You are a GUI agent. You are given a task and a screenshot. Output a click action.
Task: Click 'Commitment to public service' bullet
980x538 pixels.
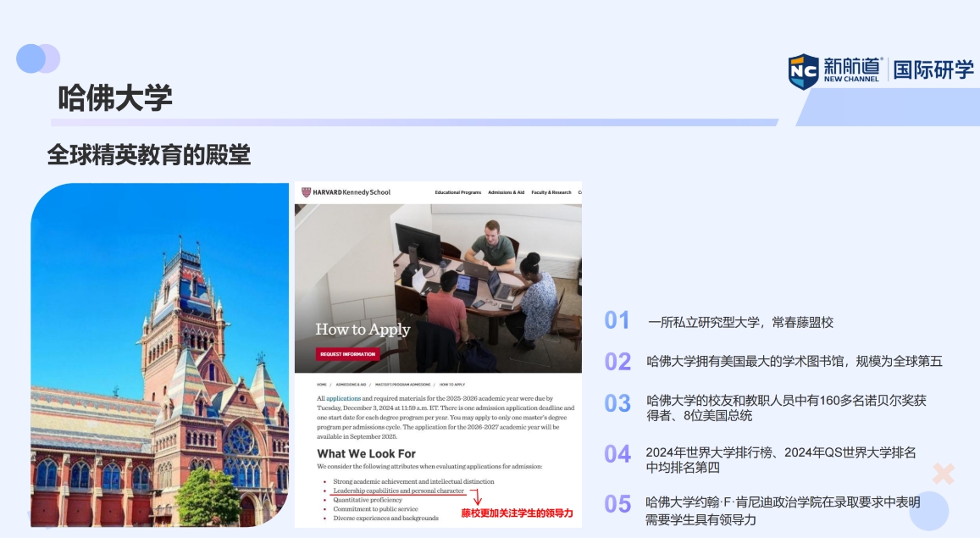tap(375, 508)
